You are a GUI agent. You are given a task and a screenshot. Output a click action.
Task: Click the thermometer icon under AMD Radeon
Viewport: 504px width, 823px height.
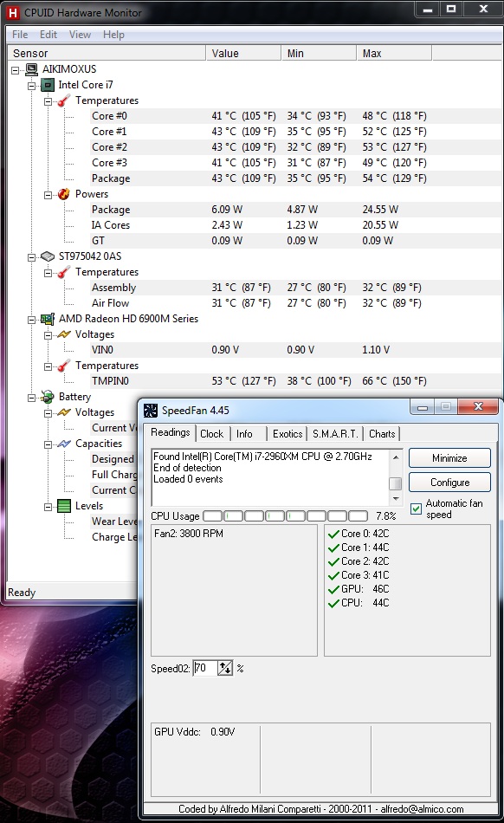point(63,366)
